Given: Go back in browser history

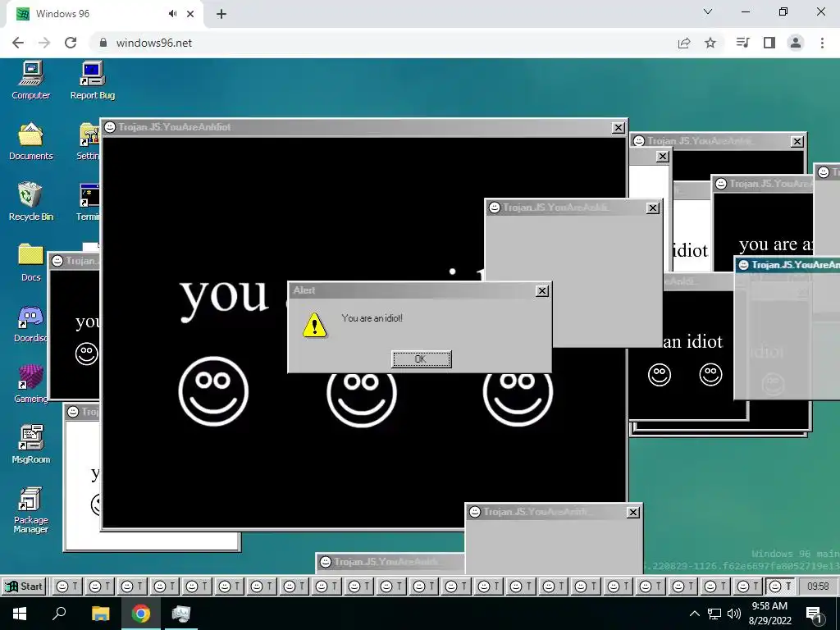Looking at the screenshot, I should click(x=18, y=43).
